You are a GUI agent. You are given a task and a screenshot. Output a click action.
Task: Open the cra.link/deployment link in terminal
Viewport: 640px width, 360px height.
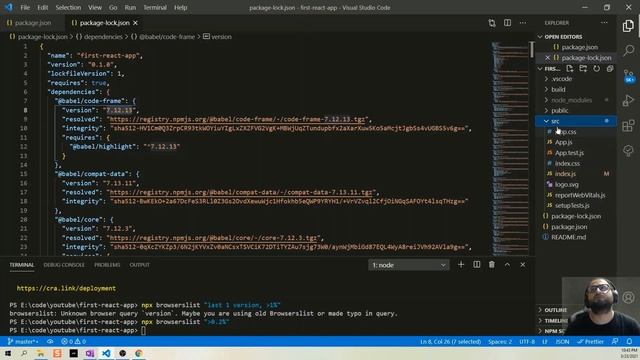[66, 288]
